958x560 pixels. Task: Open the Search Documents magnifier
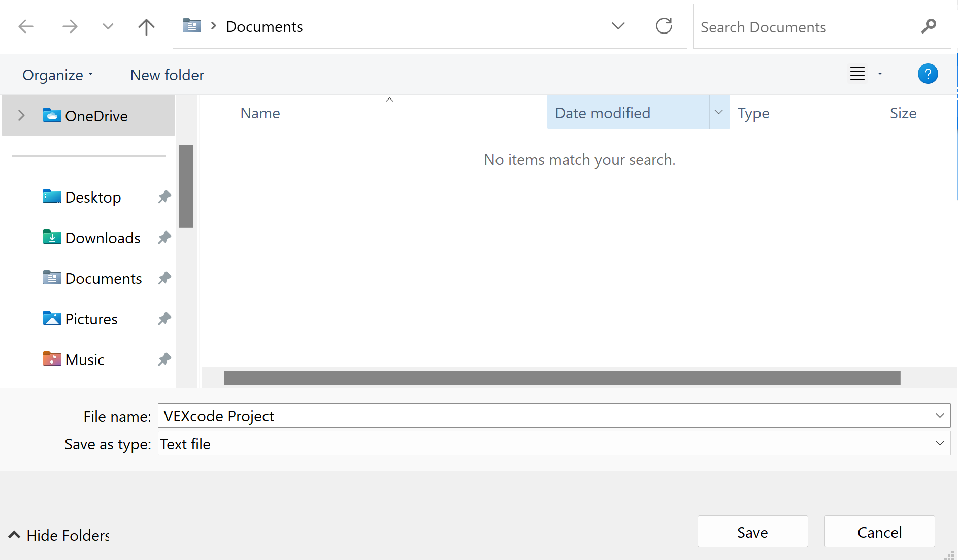(x=929, y=26)
